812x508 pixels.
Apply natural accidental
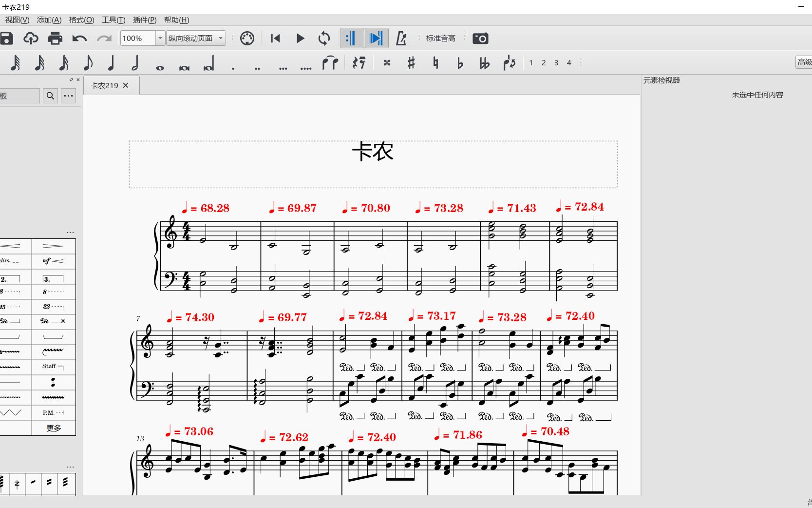coord(435,63)
